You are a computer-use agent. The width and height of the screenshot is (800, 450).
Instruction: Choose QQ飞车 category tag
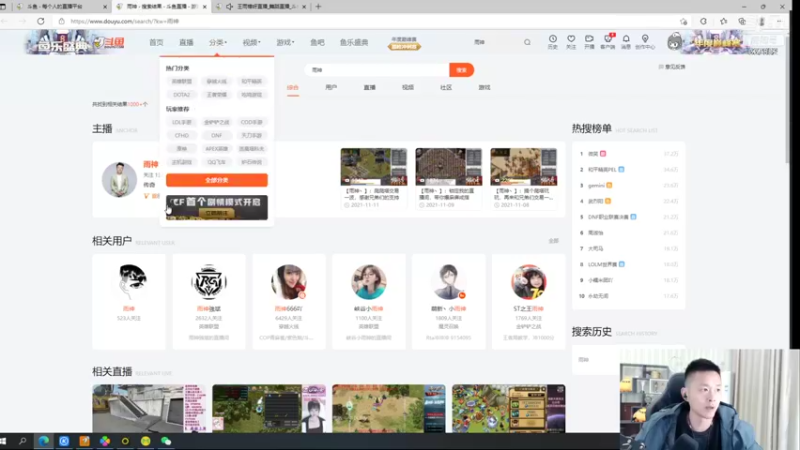pos(216,162)
